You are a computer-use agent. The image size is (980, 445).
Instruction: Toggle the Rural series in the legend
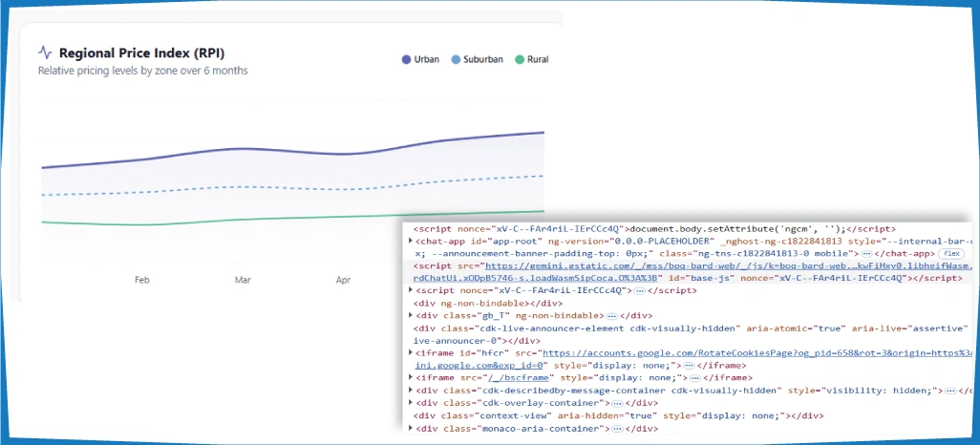click(532, 59)
